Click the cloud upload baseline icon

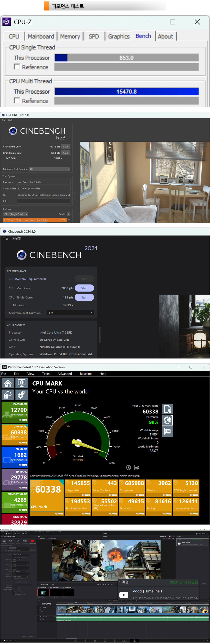(8, 395)
